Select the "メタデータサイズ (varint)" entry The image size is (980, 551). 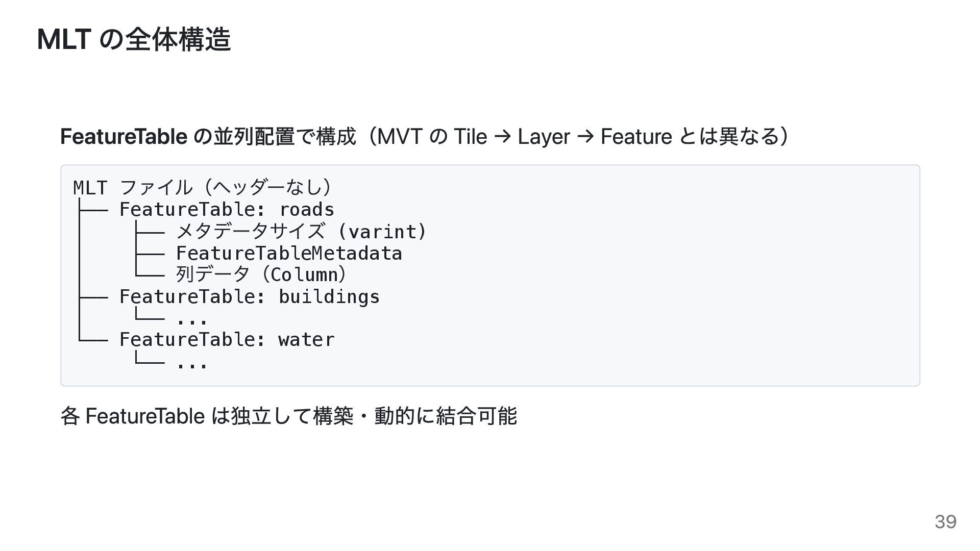(x=301, y=232)
